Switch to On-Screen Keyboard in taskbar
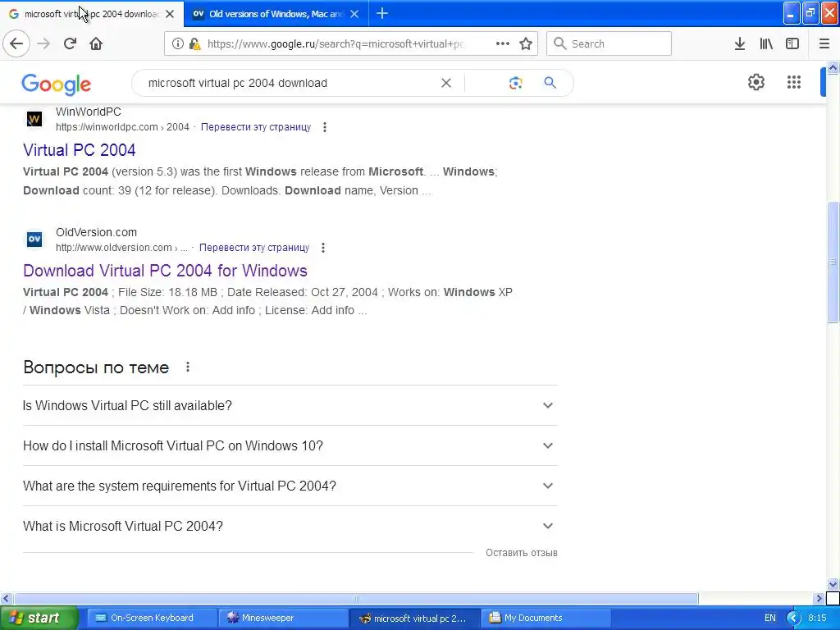 (151, 618)
